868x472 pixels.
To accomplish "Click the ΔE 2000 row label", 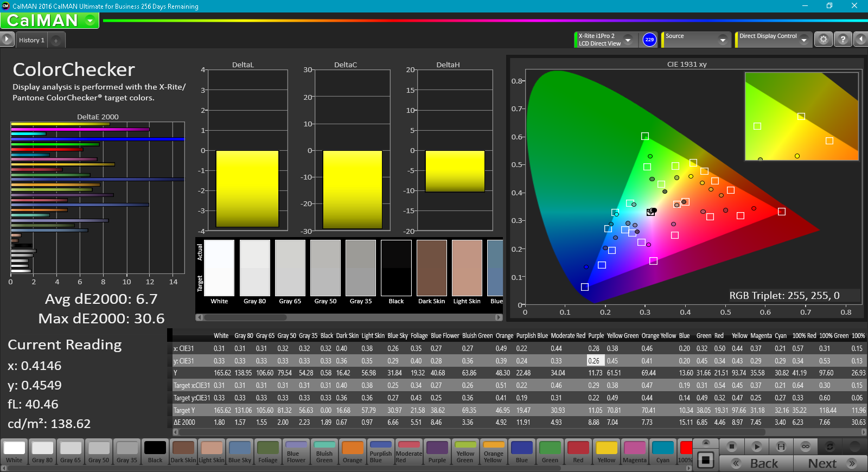I will [184, 423].
